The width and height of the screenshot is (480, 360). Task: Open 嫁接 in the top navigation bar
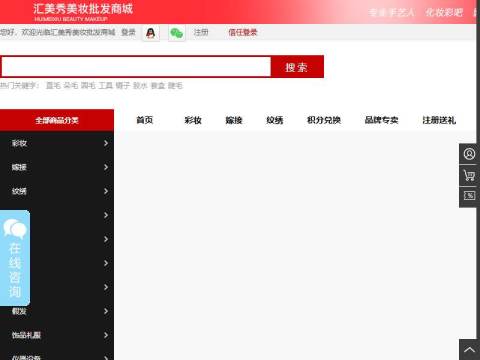click(234, 120)
